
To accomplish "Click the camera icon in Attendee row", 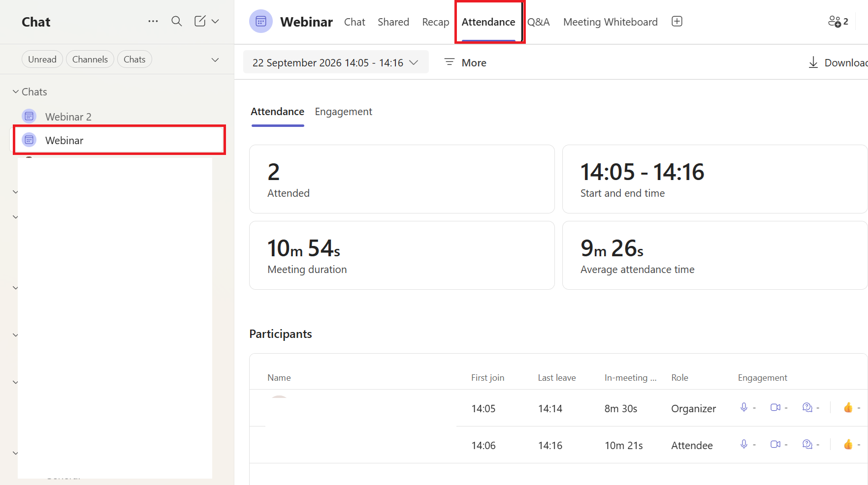I will (x=775, y=444).
